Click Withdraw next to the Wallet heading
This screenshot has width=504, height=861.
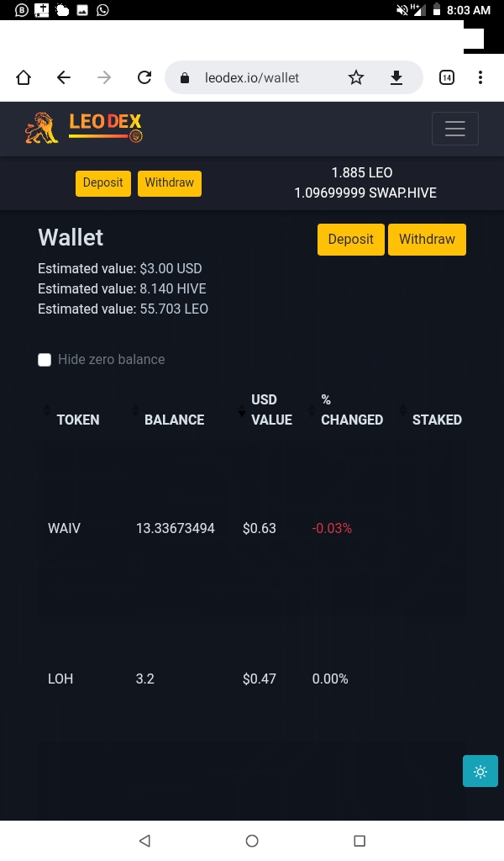pos(428,240)
